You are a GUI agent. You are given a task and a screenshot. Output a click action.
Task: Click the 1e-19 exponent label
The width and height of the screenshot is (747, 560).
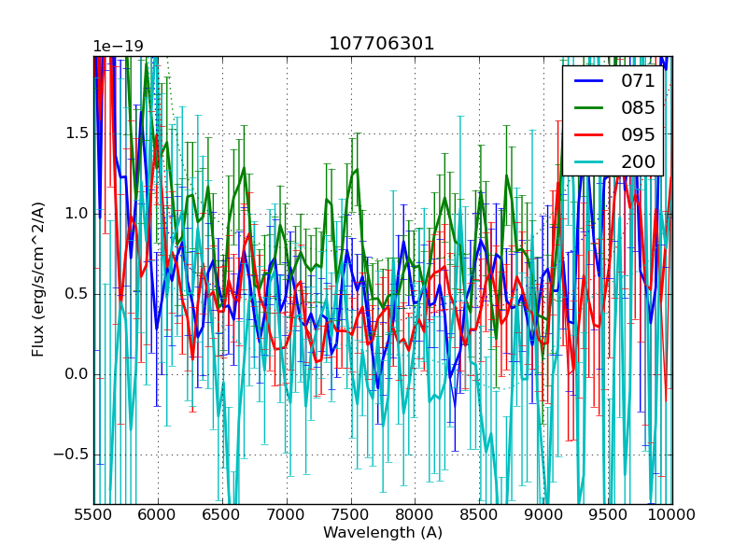pyautogui.click(x=118, y=47)
